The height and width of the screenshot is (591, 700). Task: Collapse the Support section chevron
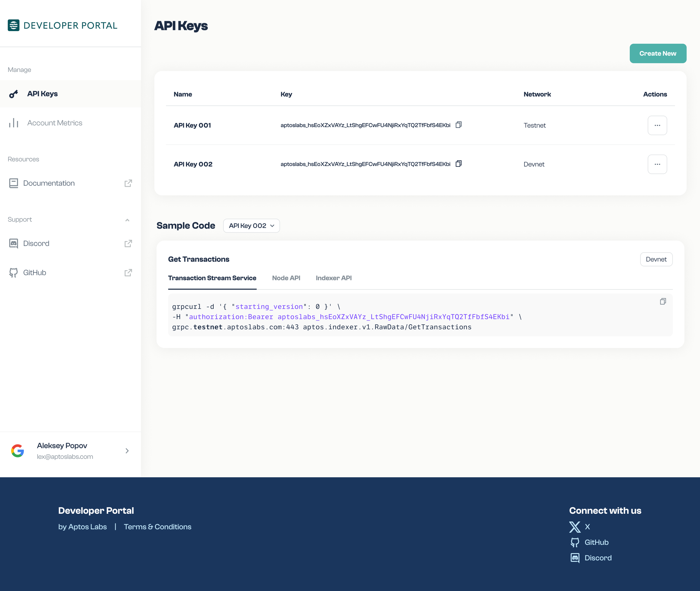127,220
